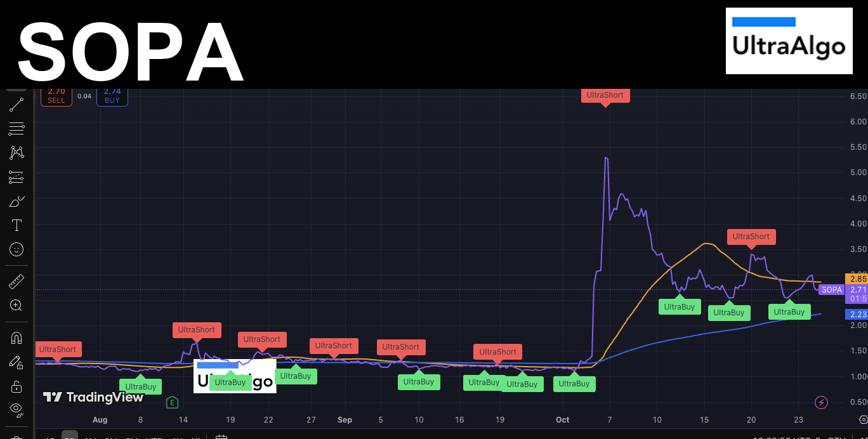Image resolution: width=868 pixels, height=439 pixels.
Task: Click the 0.04 spread value
Action: (84, 96)
